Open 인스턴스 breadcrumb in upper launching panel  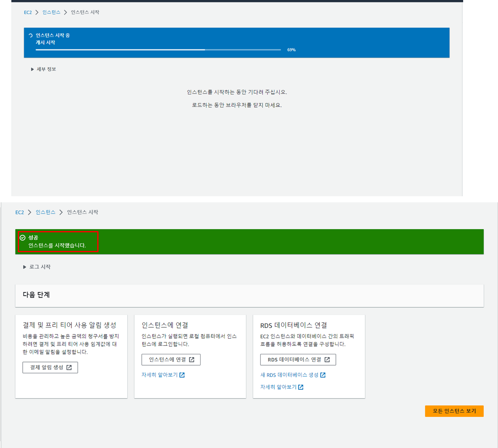coord(51,13)
